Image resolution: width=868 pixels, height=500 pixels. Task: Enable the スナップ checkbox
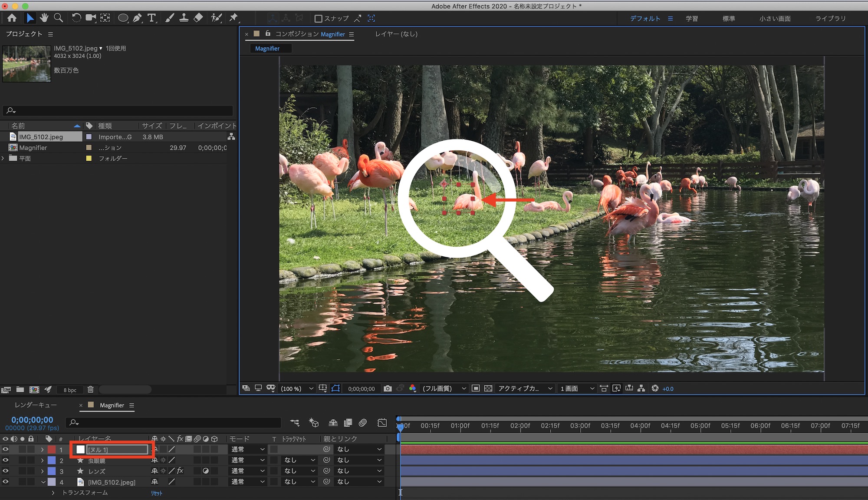[x=318, y=19]
